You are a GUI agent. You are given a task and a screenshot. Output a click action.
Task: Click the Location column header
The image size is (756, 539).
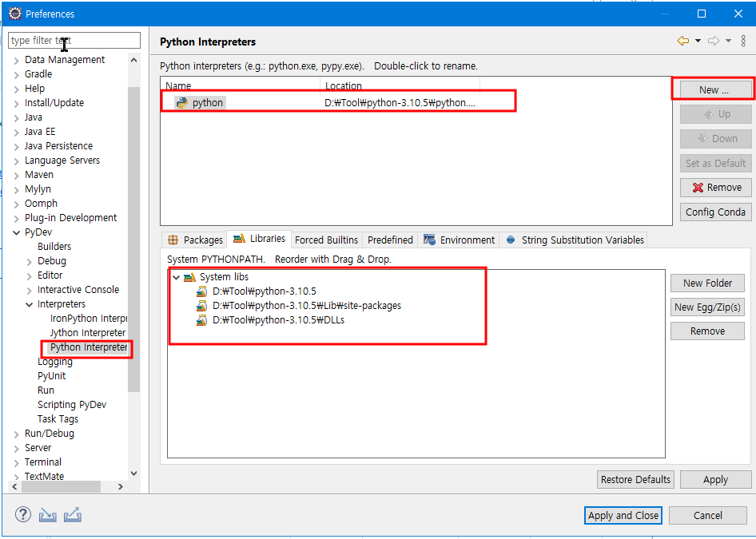[400, 85]
